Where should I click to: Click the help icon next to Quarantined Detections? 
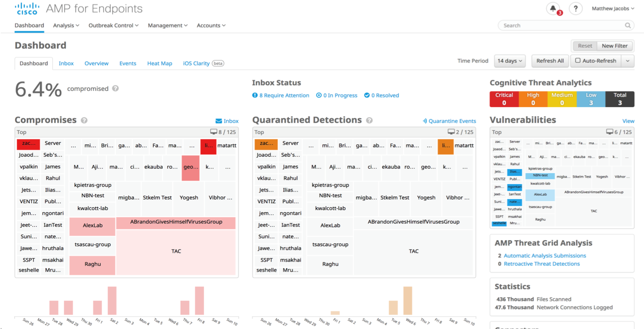point(370,120)
